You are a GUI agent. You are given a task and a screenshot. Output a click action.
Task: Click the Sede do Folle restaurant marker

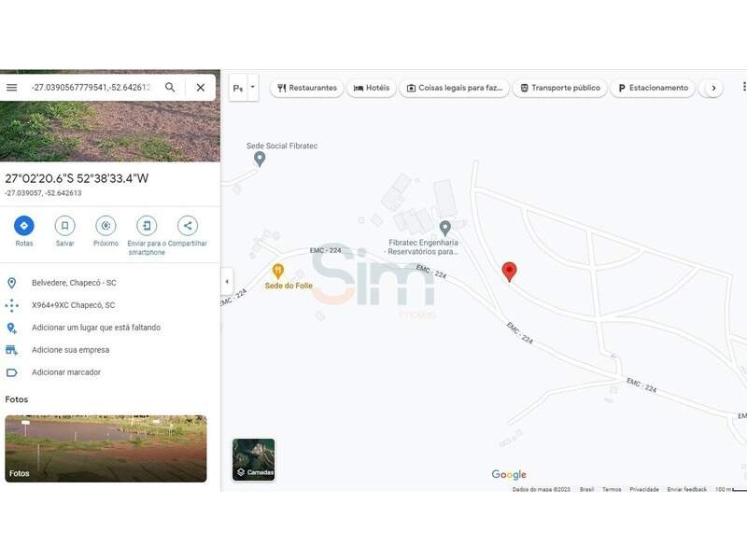(277, 271)
